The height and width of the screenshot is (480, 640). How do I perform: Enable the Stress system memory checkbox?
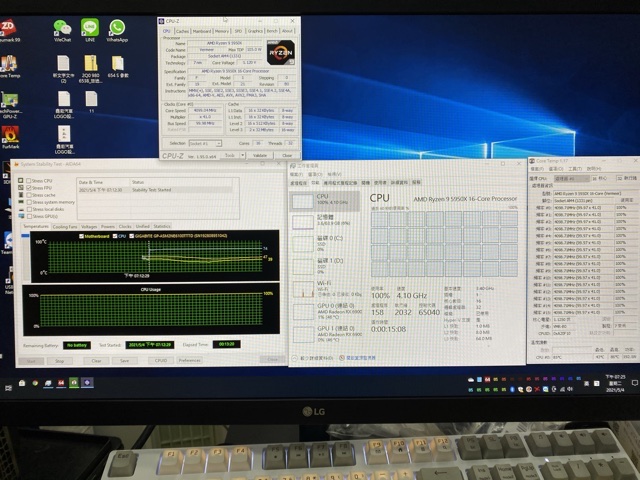29,202
